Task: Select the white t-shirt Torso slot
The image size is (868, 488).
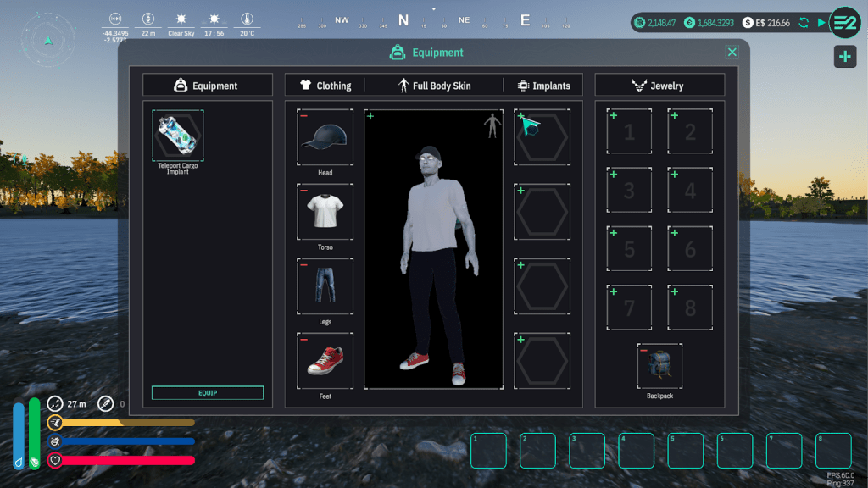Action: click(325, 212)
